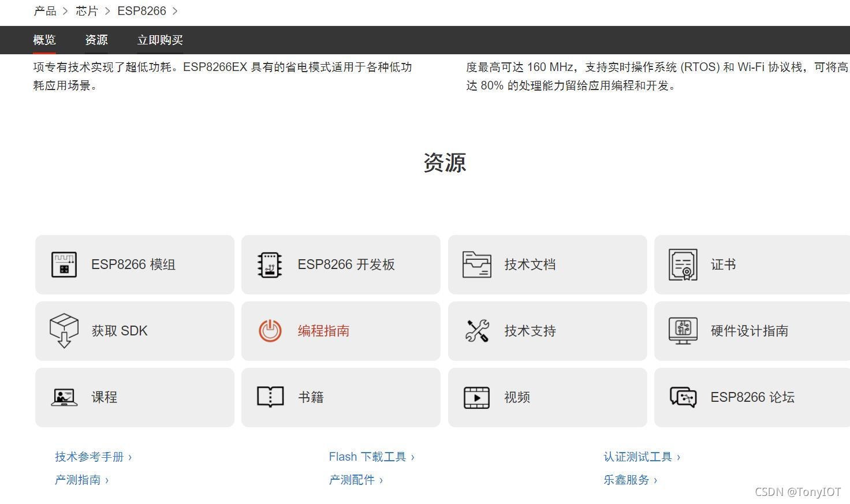Select ESP8266 in the breadcrumb
Screen dimensions: 850x504
pos(141,11)
